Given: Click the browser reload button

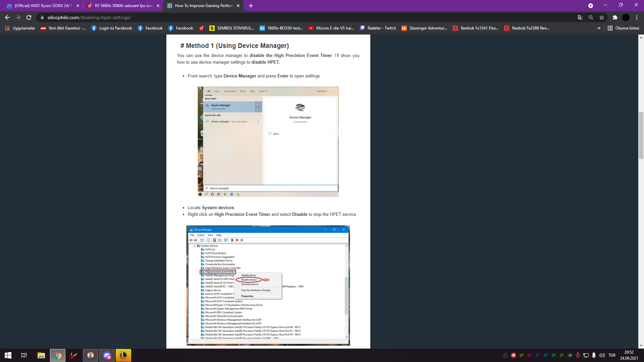Looking at the screenshot, I should coord(29,17).
